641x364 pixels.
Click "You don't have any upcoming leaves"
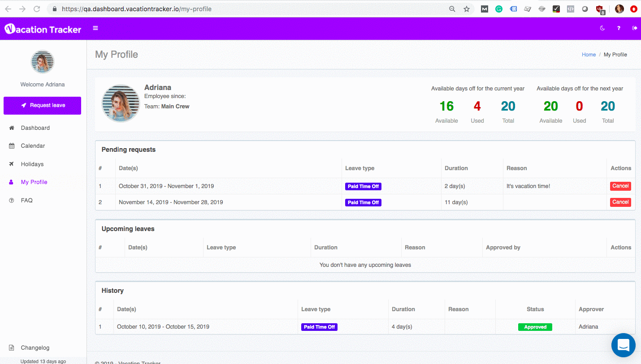[365, 265]
